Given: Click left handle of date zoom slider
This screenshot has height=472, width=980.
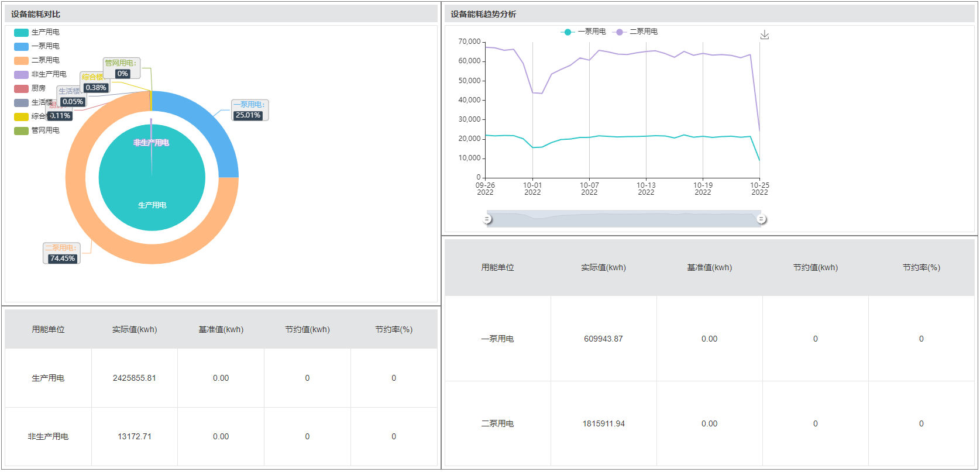Looking at the screenshot, I should coord(487,219).
